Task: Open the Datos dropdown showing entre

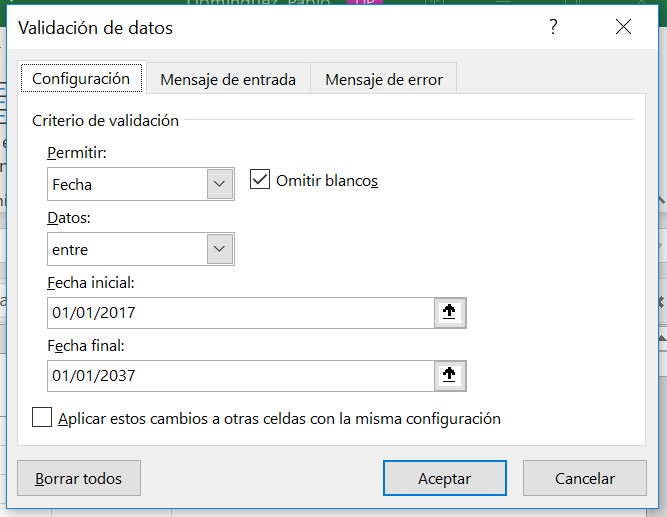Action: pyautogui.click(x=141, y=249)
